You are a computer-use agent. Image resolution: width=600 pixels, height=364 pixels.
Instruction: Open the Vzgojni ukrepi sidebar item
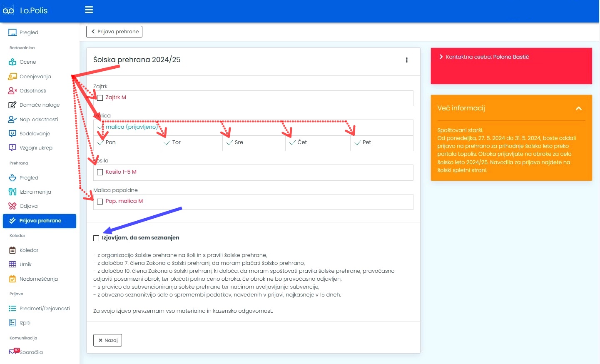(37, 148)
